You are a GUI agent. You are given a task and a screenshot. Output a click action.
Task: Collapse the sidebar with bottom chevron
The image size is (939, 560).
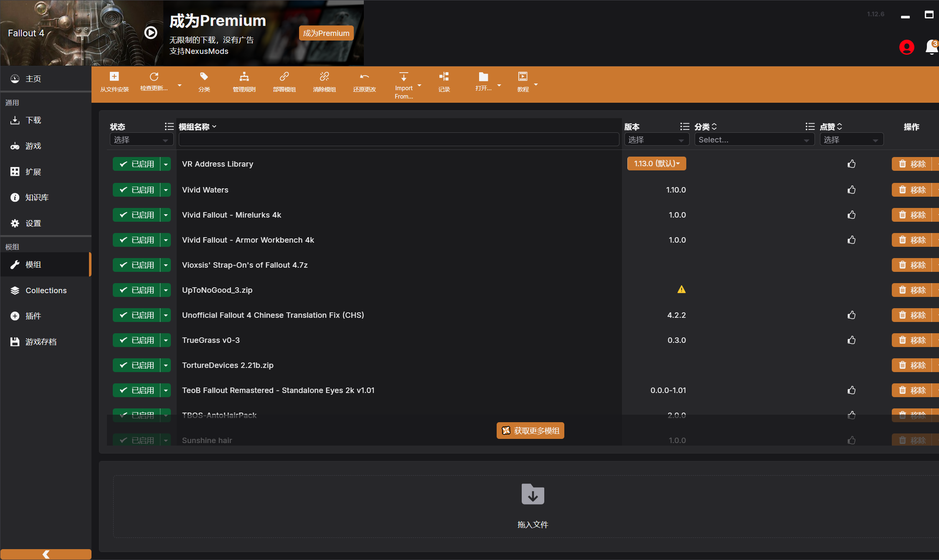[x=46, y=554]
